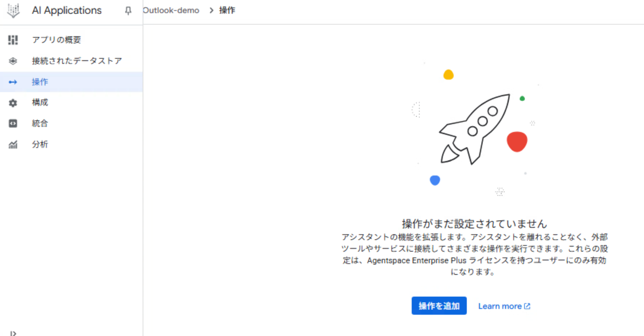Click the pin icon beside AI Applications
Viewport: 644px width, 336px height.
coord(128,10)
